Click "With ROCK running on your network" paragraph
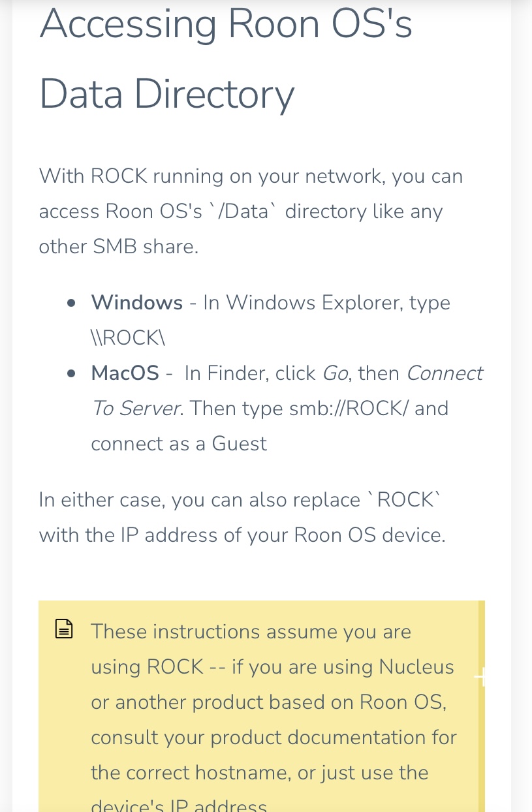532x812 pixels. [x=251, y=211]
